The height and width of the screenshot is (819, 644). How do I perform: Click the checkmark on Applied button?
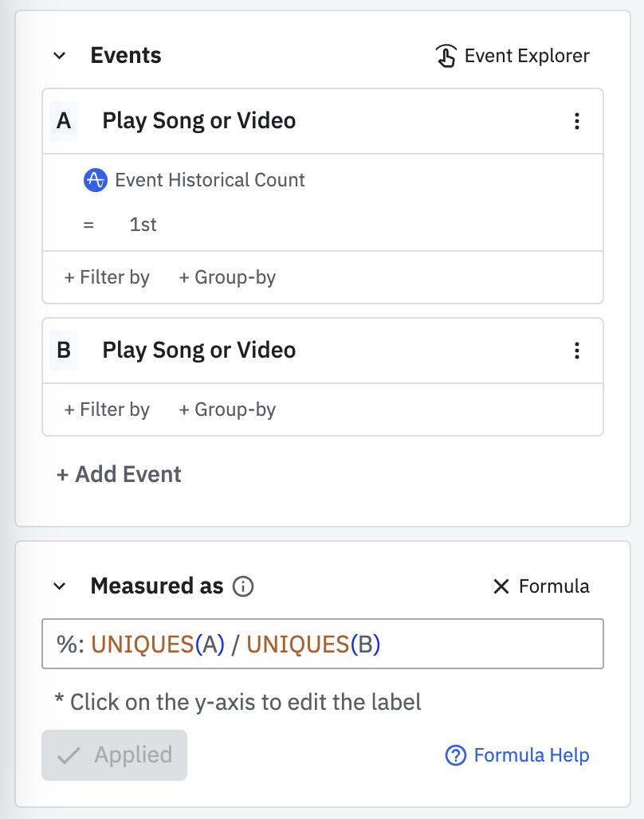pos(69,755)
